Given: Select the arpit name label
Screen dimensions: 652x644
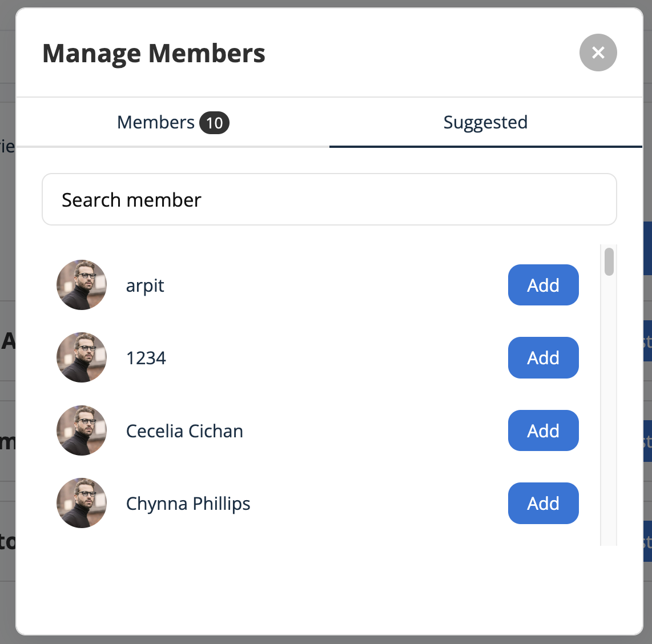Looking at the screenshot, I should click(145, 285).
